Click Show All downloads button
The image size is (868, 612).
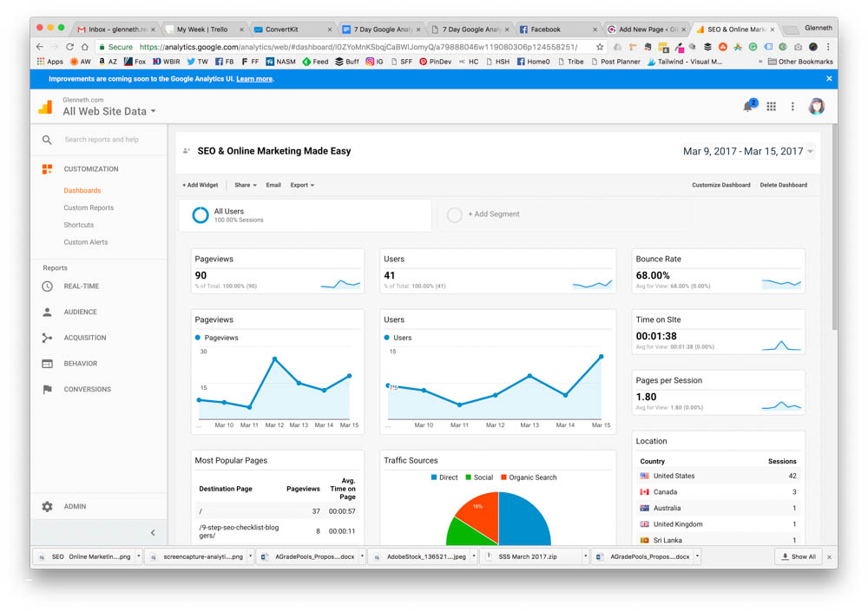pyautogui.click(x=798, y=556)
